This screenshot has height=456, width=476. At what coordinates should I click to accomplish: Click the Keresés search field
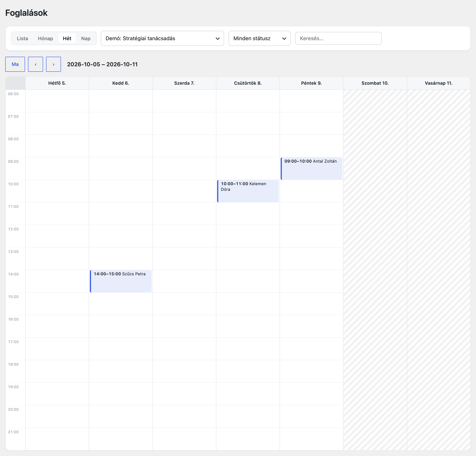click(338, 38)
